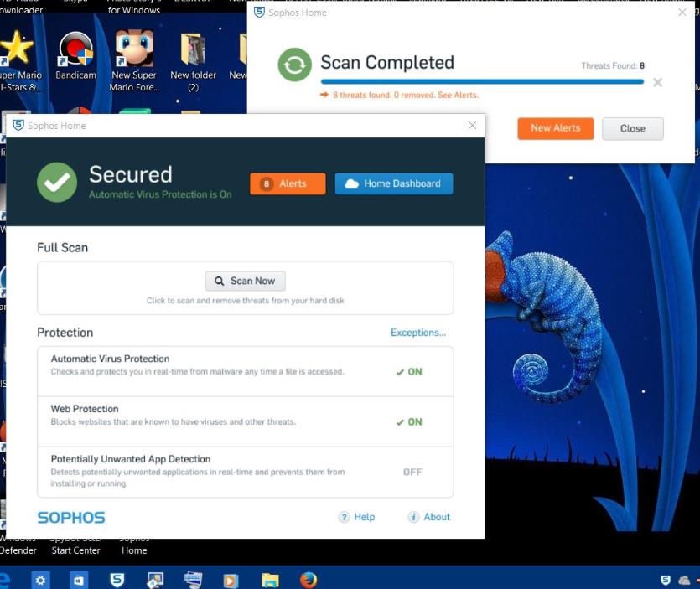Click Close in Scan Completed window
This screenshot has height=589, width=700.
click(x=633, y=128)
